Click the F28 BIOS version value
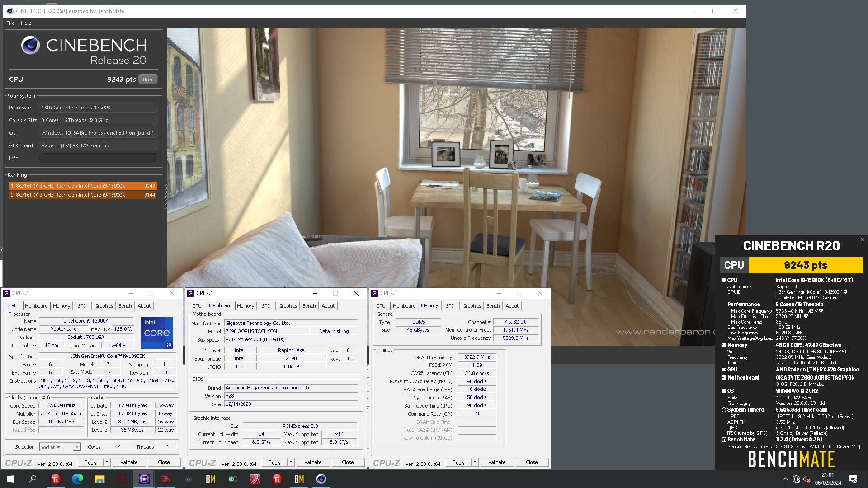This screenshot has height=488, width=868. point(291,396)
